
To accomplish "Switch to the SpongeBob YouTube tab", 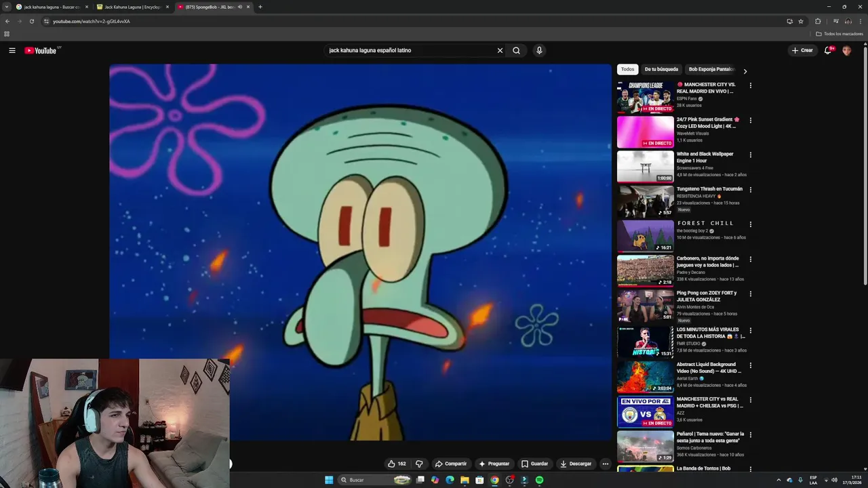I will coord(213,7).
